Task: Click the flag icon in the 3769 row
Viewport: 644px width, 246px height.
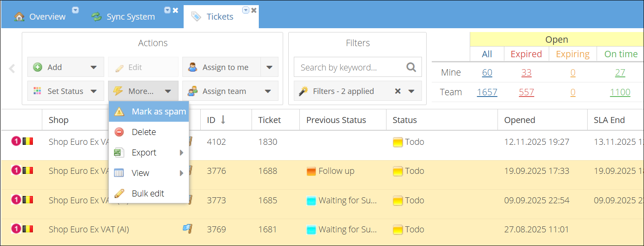Action: pos(187,229)
